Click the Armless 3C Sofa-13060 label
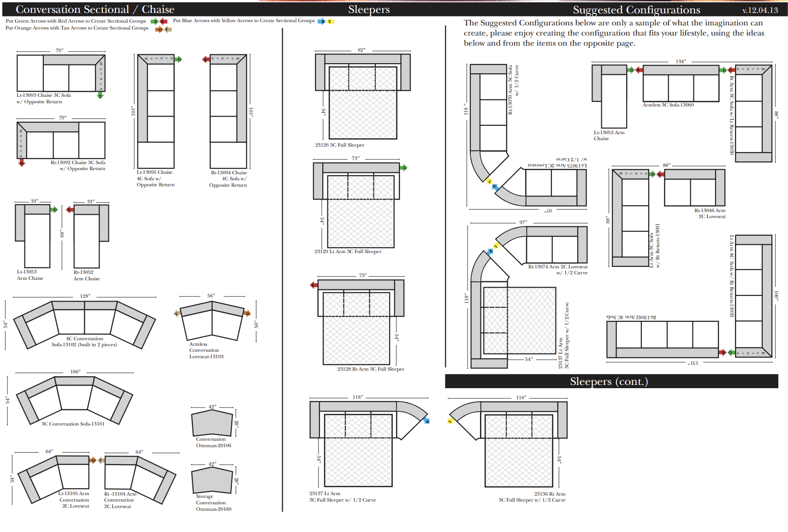 click(668, 105)
